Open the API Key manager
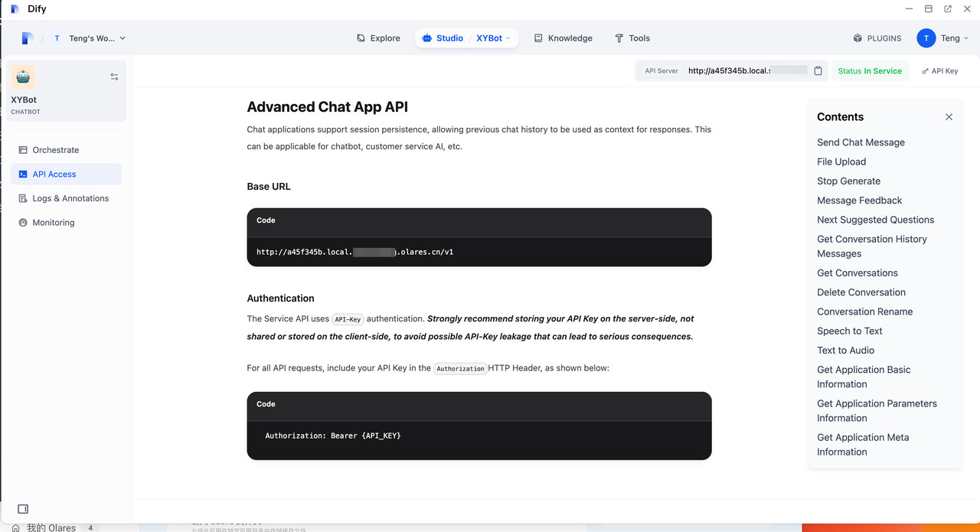Viewport: 980px width, 532px height. coord(939,71)
